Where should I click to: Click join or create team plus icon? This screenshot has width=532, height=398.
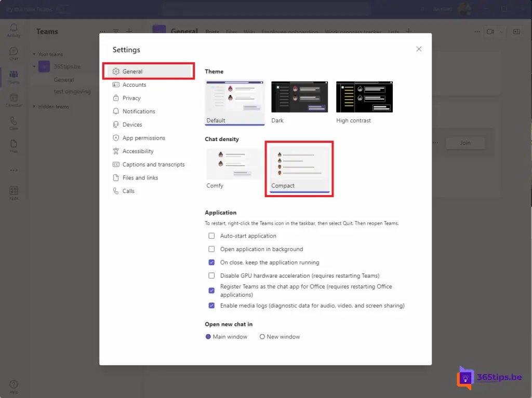pyautogui.click(x=129, y=31)
